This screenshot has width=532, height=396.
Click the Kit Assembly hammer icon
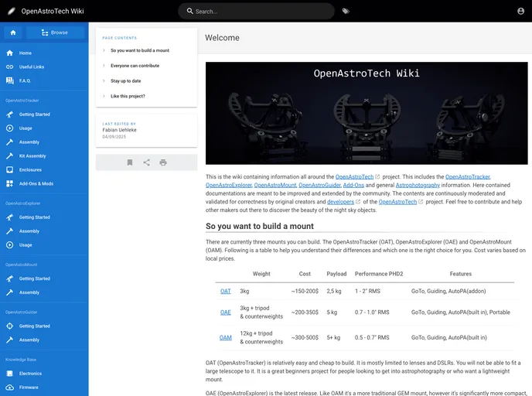[9, 155]
